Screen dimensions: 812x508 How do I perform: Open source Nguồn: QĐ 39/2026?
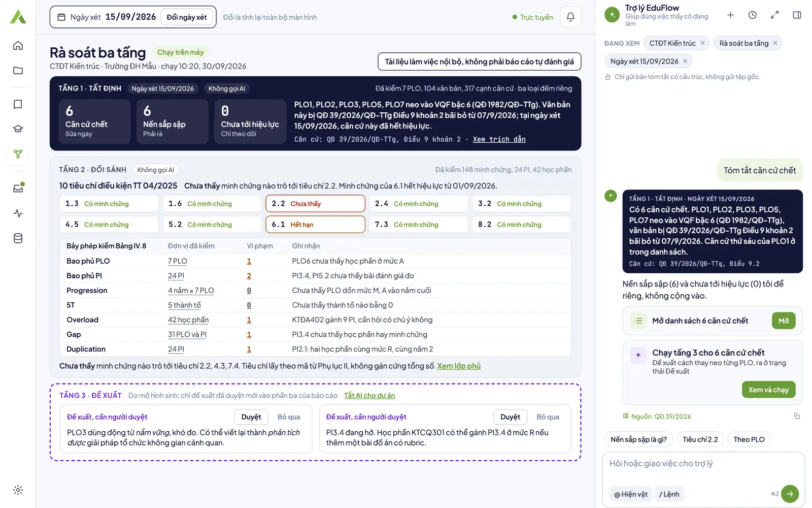(x=657, y=417)
